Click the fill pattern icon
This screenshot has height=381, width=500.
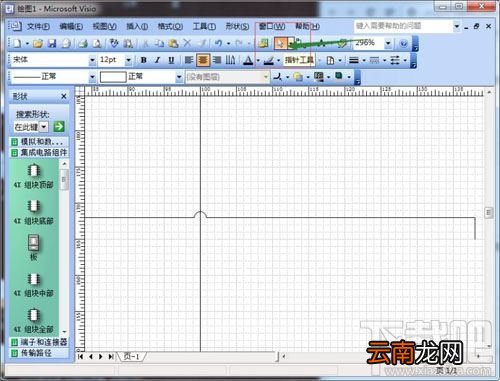319,77
